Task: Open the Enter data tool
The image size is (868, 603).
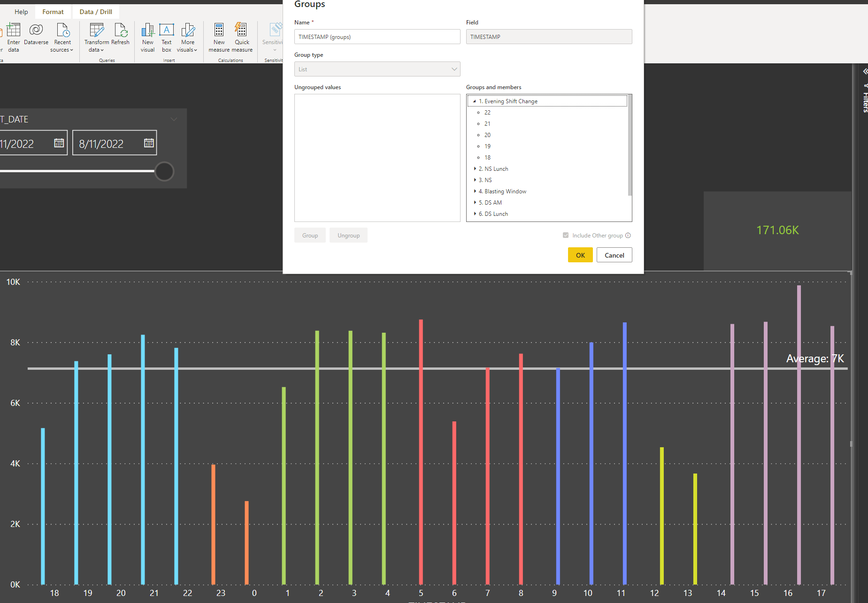Action: [13, 38]
